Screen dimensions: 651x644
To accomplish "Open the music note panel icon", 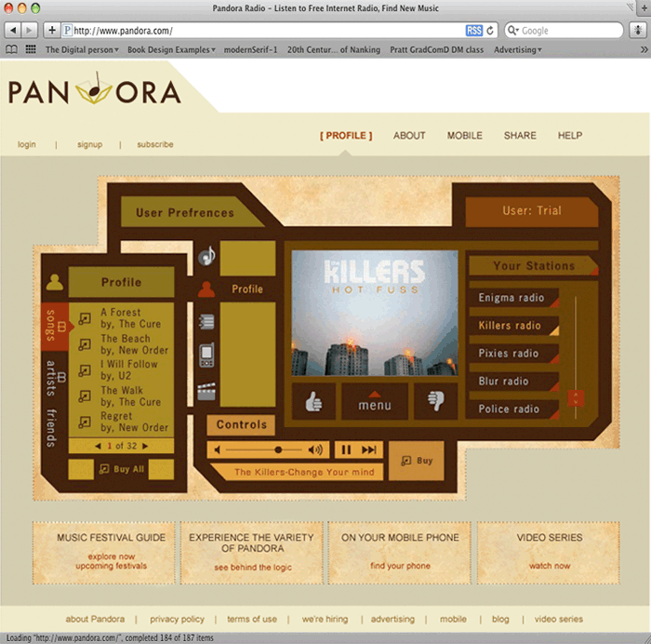I will click(x=206, y=256).
